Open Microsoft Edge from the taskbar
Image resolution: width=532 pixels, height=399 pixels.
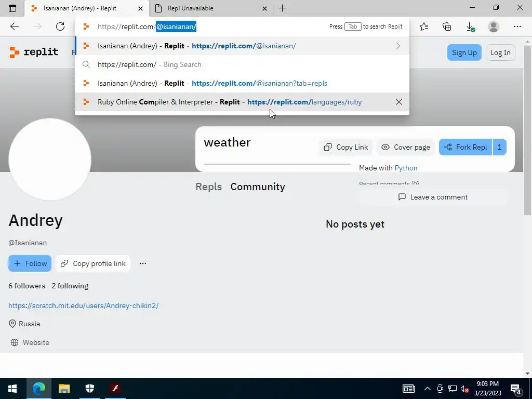click(38, 389)
